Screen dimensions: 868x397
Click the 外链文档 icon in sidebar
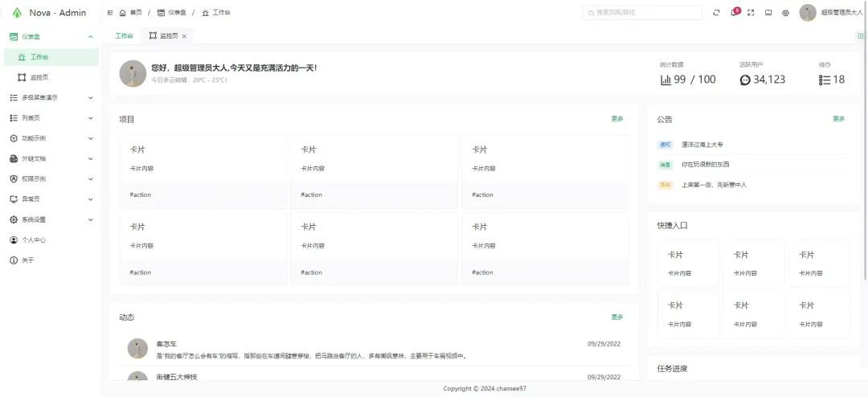coord(14,159)
